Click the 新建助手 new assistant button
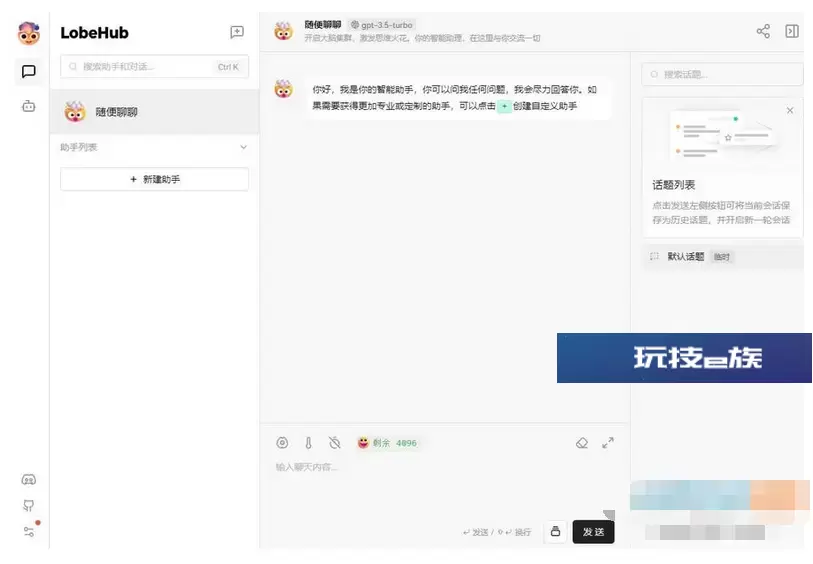Image resolution: width=813 pixels, height=564 pixels. tap(155, 179)
